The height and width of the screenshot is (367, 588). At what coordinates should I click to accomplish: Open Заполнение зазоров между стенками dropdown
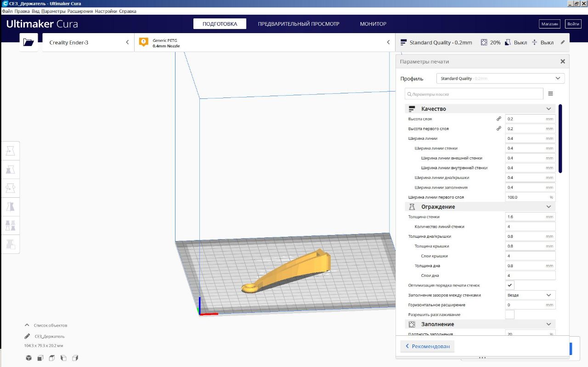point(530,295)
